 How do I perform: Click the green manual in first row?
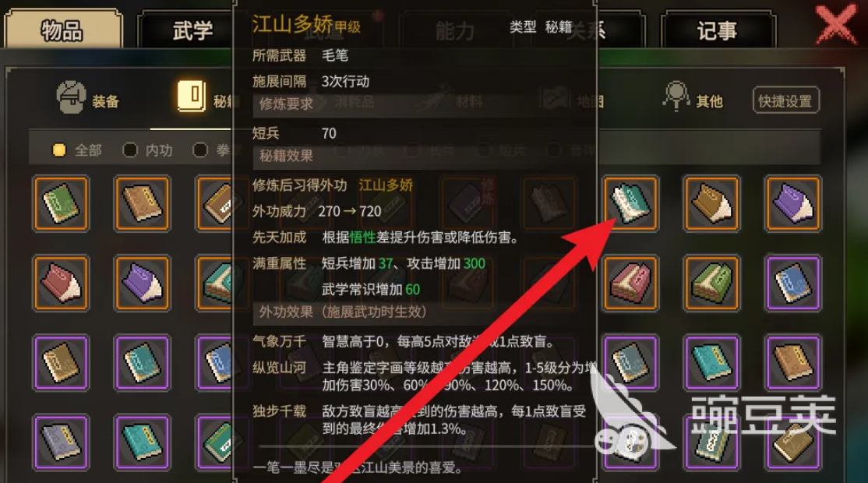pos(61,203)
